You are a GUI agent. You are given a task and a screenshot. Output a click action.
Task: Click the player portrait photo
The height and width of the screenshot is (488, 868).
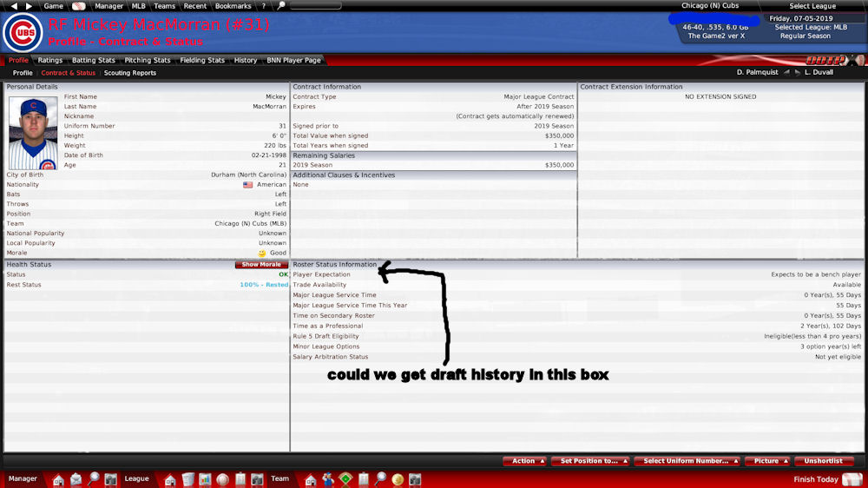point(33,134)
